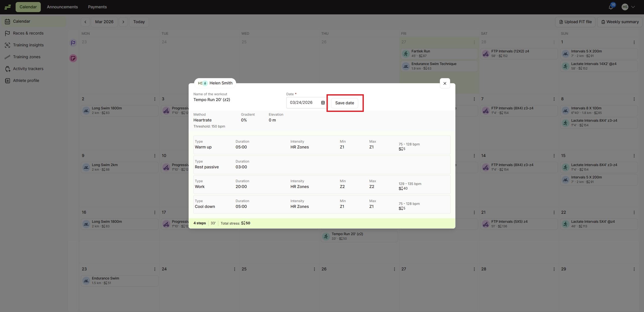Switch to Announcements tab

62,7
